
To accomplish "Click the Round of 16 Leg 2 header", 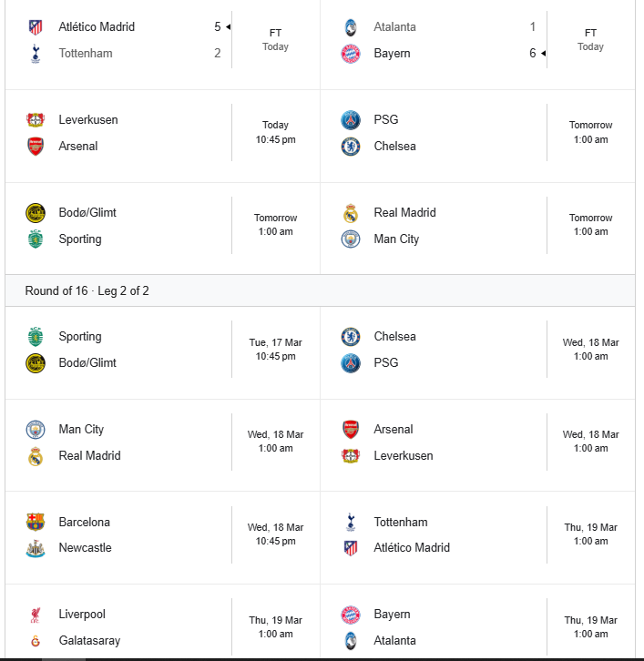I will coord(87,291).
